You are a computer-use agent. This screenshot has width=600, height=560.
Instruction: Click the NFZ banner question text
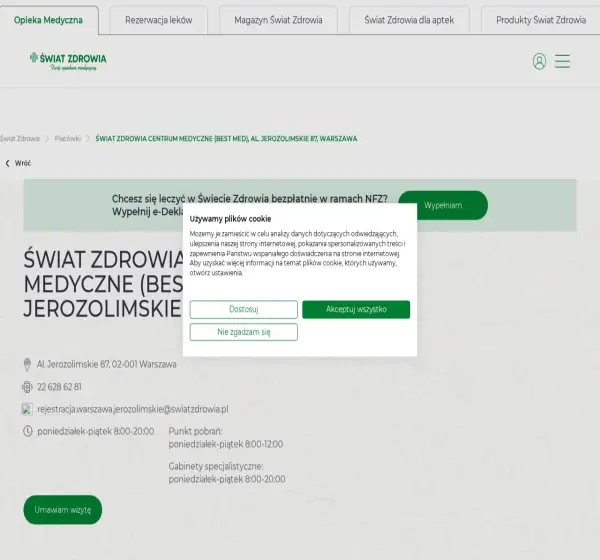(249, 199)
